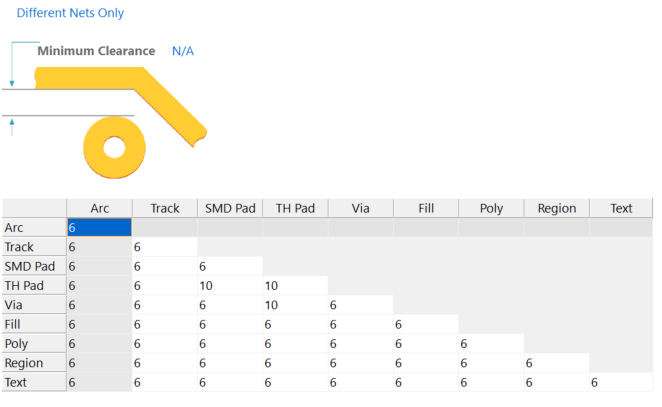Select the TH Pad row header
This screenshot has height=407, width=662.
(x=34, y=286)
